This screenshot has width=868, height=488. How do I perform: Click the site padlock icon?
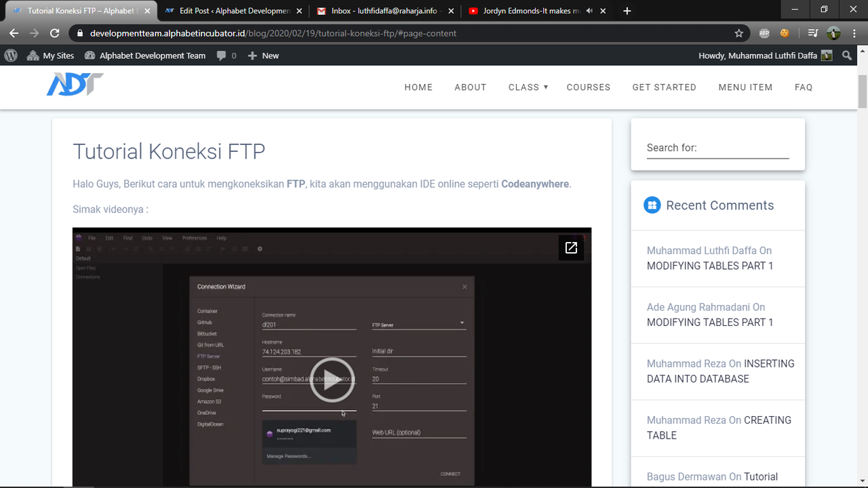pyautogui.click(x=80, y=33)
